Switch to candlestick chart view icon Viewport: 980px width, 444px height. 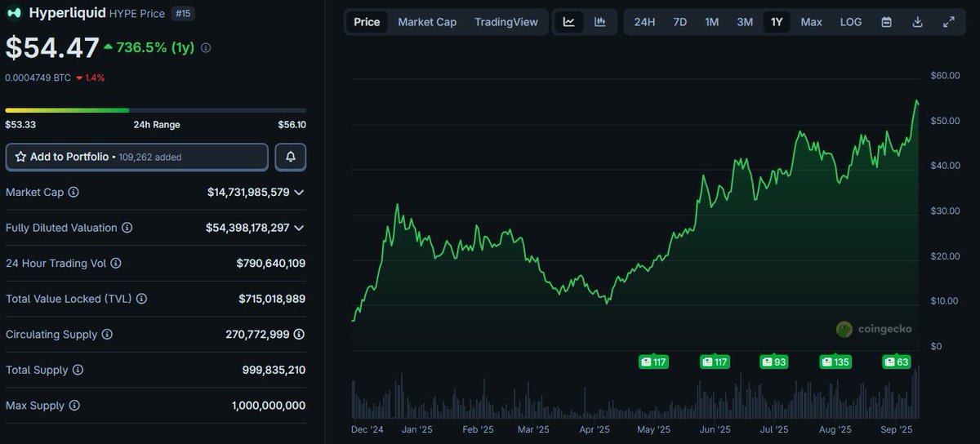pos(600,22)
